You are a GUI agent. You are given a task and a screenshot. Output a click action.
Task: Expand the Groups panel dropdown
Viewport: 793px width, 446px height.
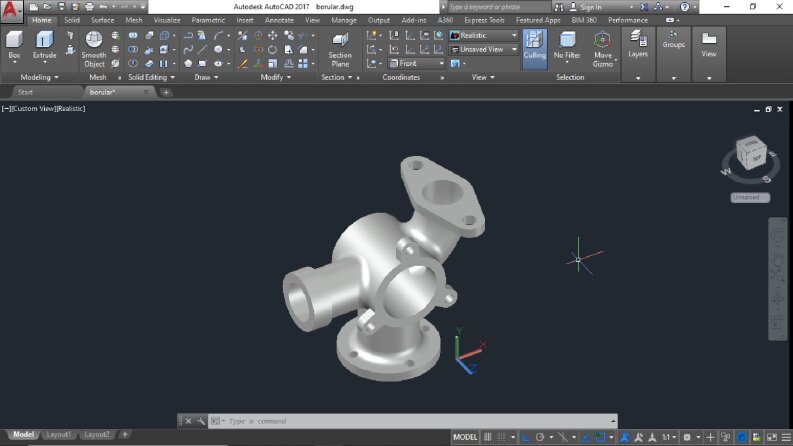(674, 78)
